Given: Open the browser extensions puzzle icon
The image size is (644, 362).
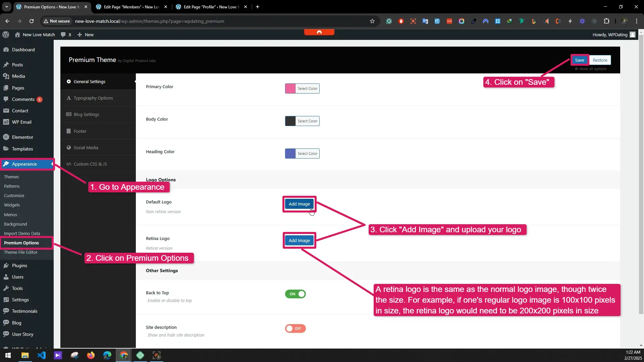Looking at the screenshot, I should coord(606,21).
